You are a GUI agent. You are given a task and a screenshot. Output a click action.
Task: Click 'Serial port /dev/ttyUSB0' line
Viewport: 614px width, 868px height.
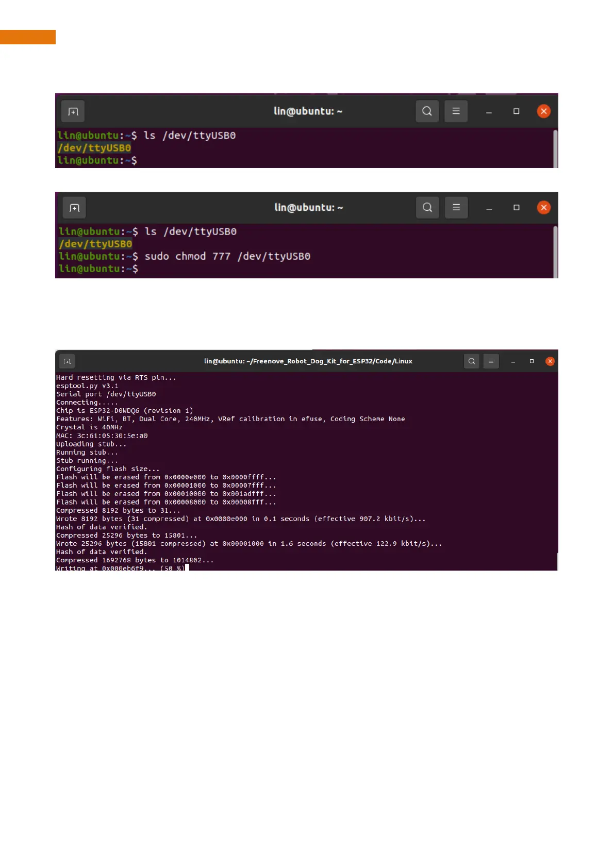coord(106,394)
